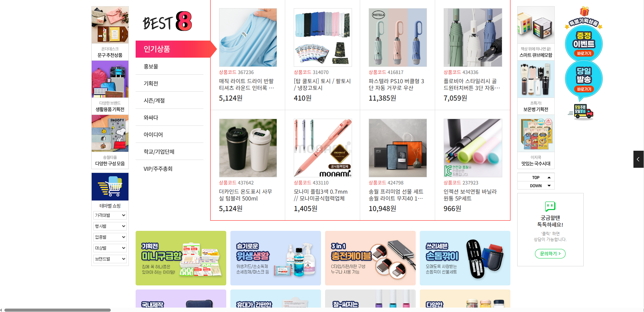Screen dimensions: 644x312
Task: Click the horizontal scrollbar at bottom
Action: [58, 310]
